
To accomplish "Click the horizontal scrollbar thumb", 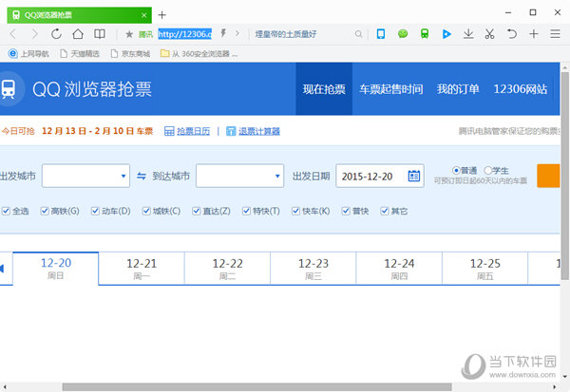I will [x=256, y=387].
